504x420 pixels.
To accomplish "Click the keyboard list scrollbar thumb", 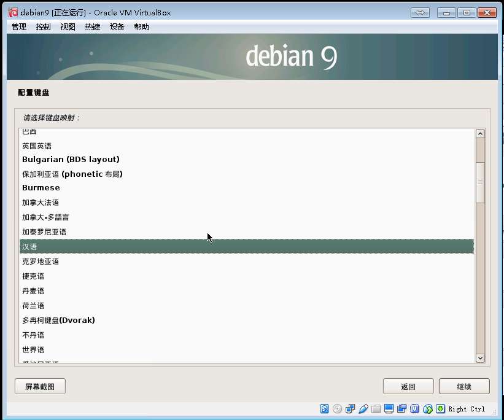I will [x=480, y=182].
